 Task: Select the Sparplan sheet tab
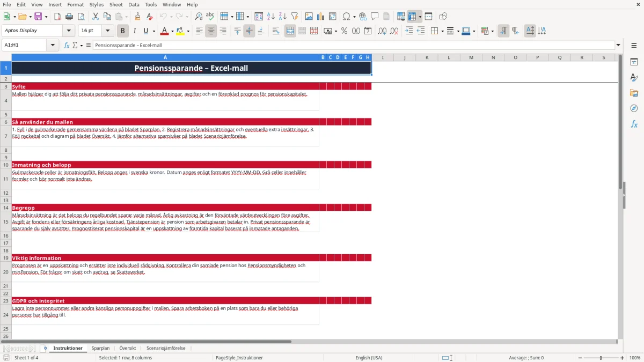coord(100,348)
